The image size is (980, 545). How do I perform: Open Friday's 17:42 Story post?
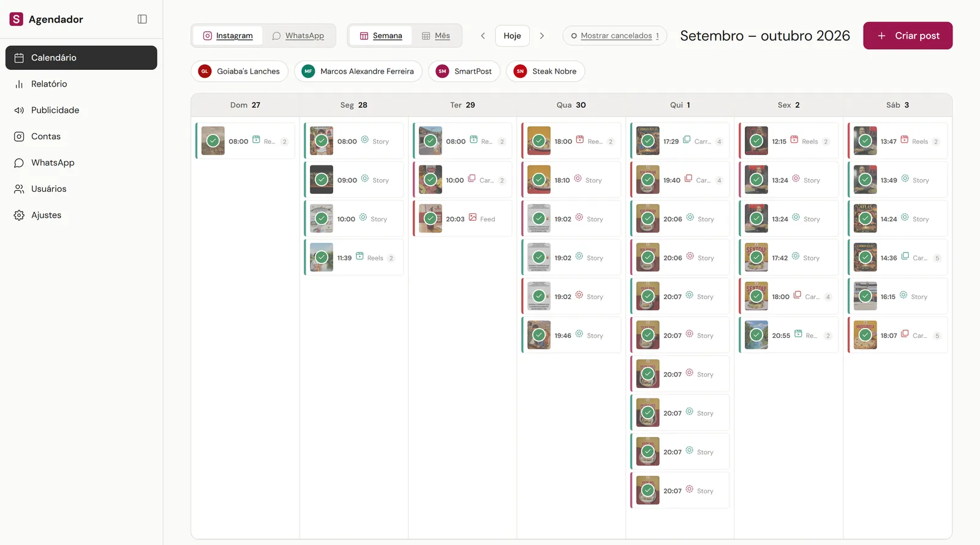click(x=789, y=257)
